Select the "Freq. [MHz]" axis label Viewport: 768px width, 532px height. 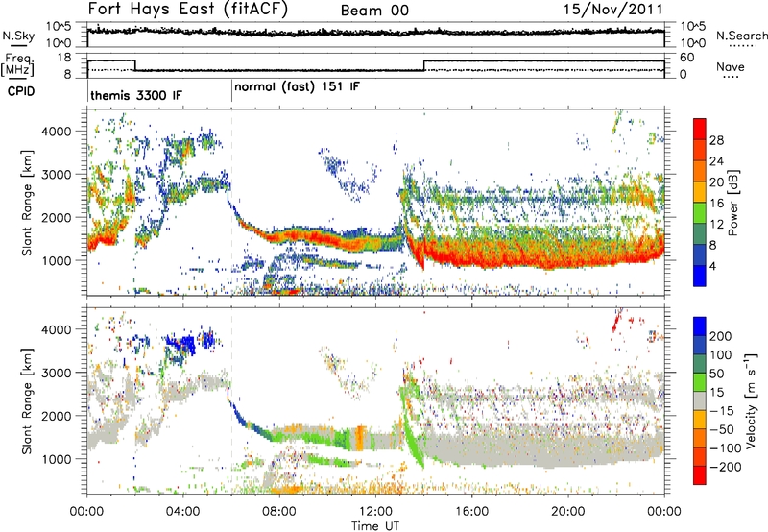coord(17,64)
